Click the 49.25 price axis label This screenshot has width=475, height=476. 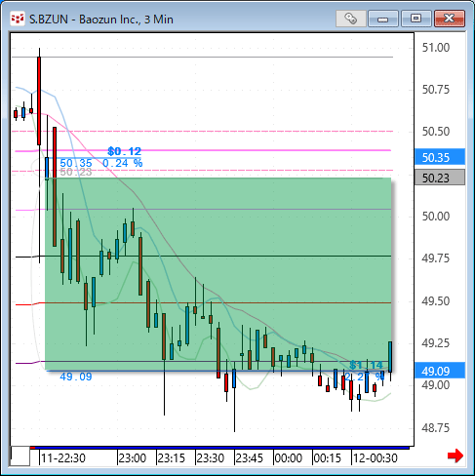click(436, 343)
